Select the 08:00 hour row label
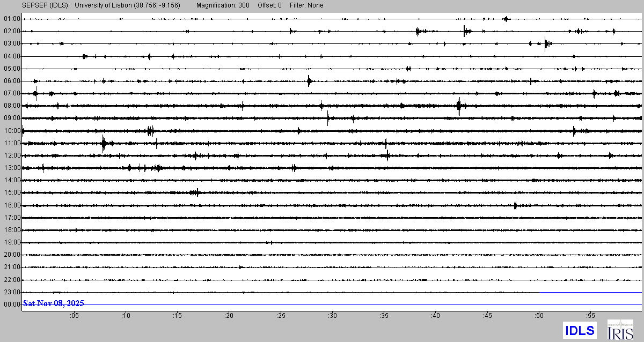Screen dimensions: 644x342 [12, 106]
